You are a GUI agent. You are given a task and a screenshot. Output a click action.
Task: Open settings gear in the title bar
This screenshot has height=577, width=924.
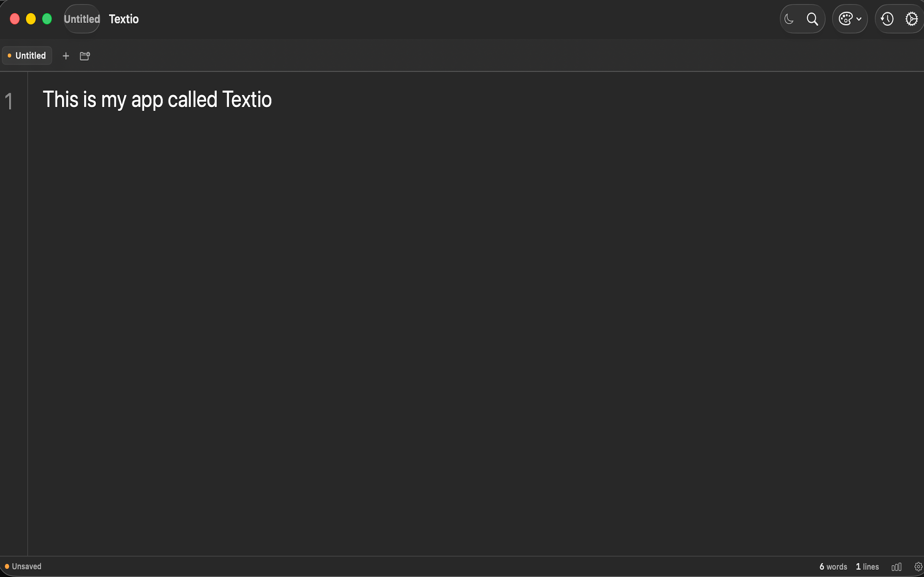[911, 19]
